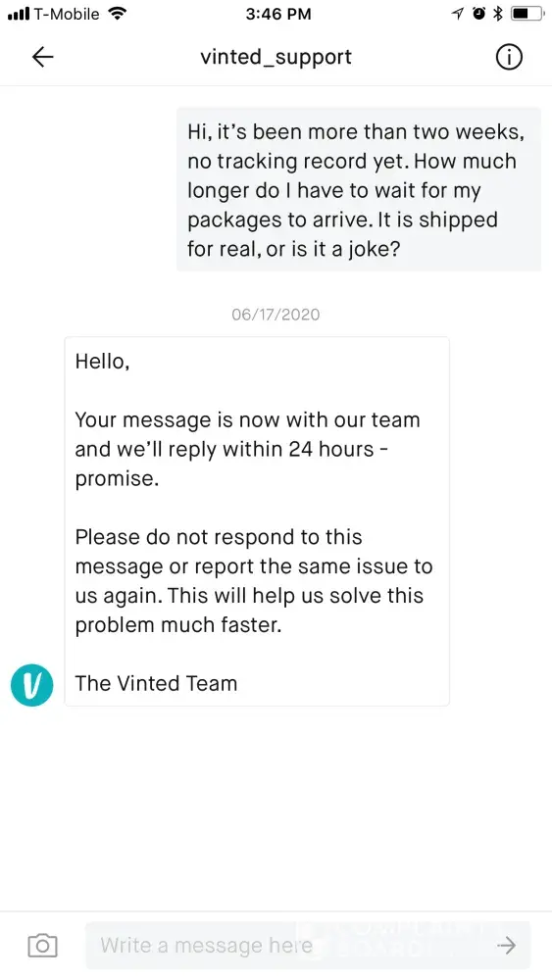Tap the vinted_support conversation title
The image size is (552, 980).
pos(276,58)
